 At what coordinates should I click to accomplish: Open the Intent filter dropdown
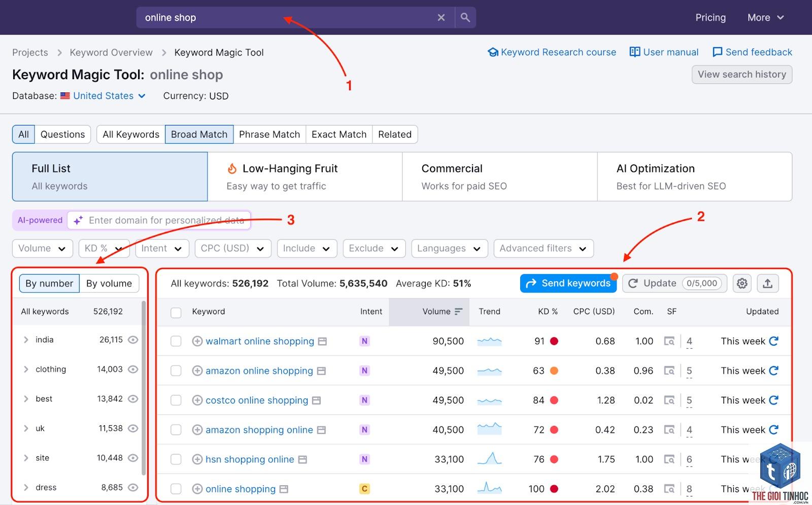point(162,248)
